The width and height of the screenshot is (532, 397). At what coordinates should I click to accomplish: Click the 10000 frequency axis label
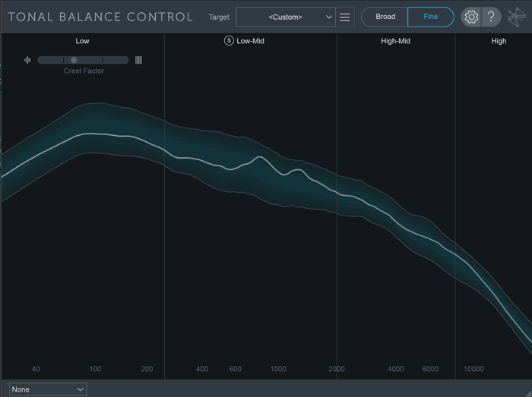[473, 369]
